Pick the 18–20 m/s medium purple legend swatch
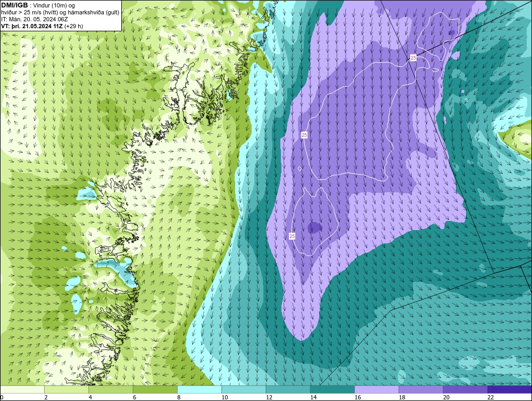This screenshot has height=401, width=532. coord(421,389)
